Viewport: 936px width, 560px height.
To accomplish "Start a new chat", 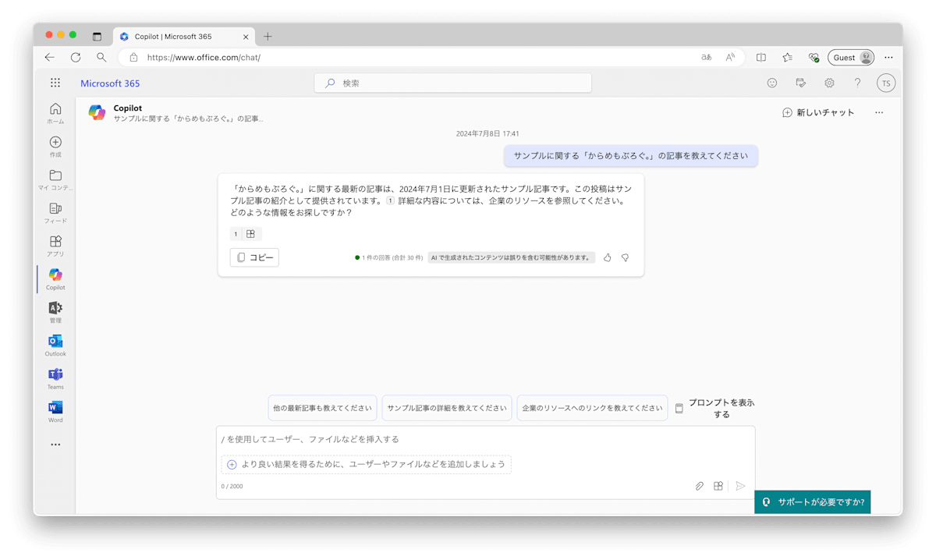I will coord(818,112).
